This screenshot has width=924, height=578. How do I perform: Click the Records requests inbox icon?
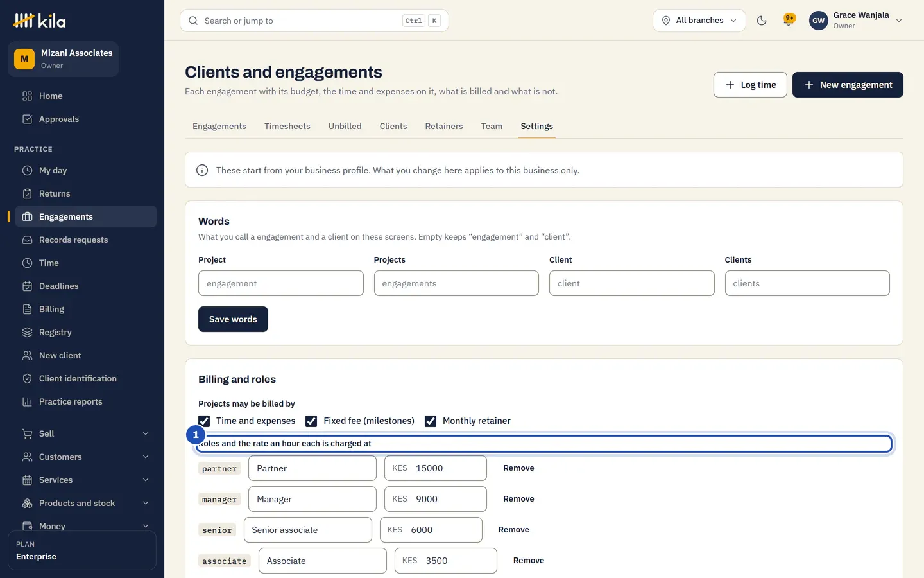click(x=27, y=240)
